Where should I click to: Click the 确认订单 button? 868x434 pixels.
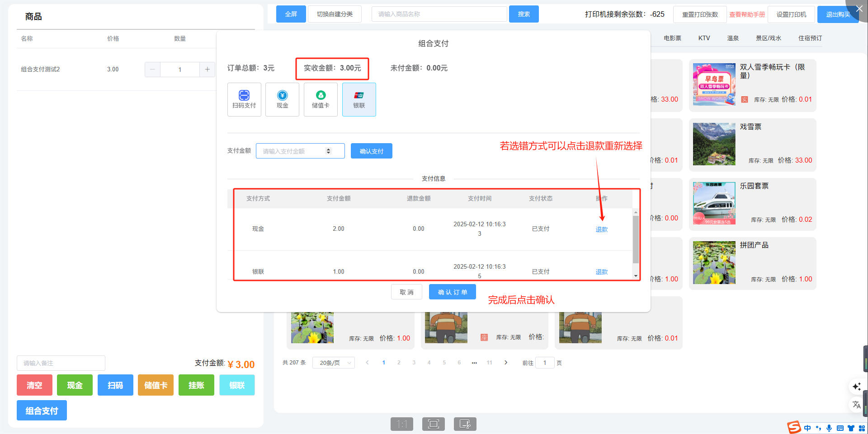click(x=452, y=292)
